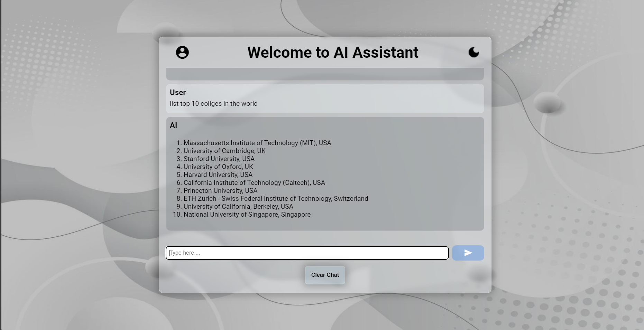Send the message with the arrow button
The height and width of the screenshot is (330, 644).
468,253
